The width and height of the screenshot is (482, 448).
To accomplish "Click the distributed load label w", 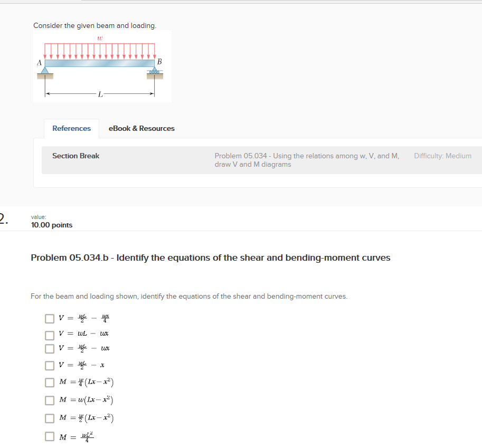I will (99, 37).
